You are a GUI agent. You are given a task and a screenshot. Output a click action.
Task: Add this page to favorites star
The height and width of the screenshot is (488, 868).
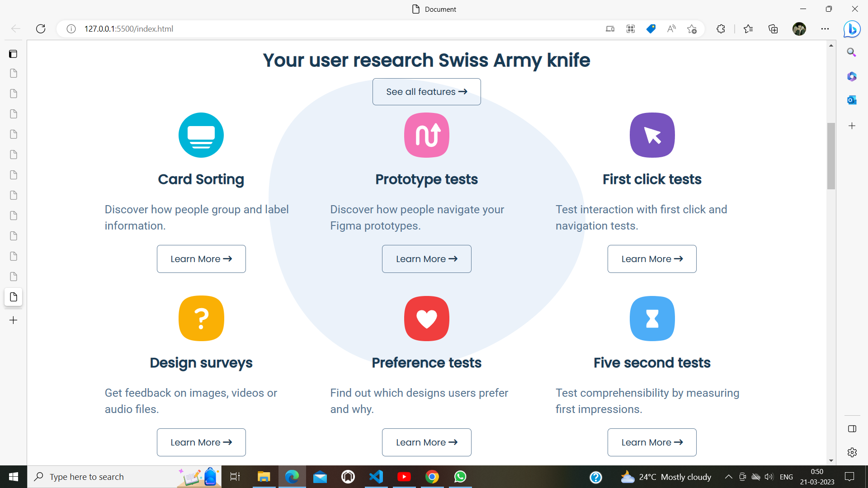692,29
